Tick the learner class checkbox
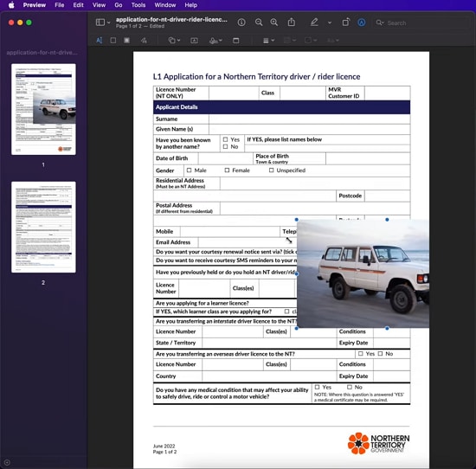 coord(286,312)
